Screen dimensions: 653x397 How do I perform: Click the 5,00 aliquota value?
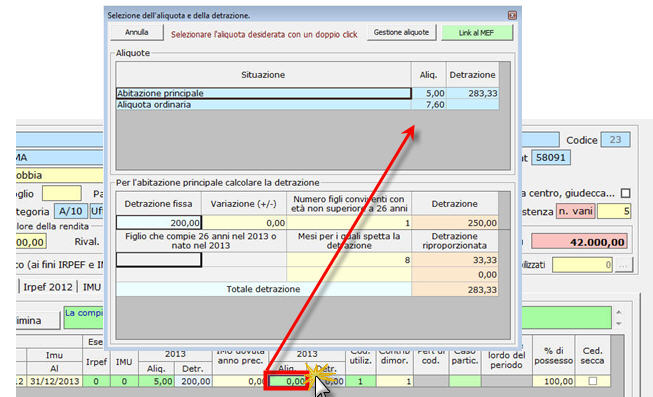click(x=429, y=93)
